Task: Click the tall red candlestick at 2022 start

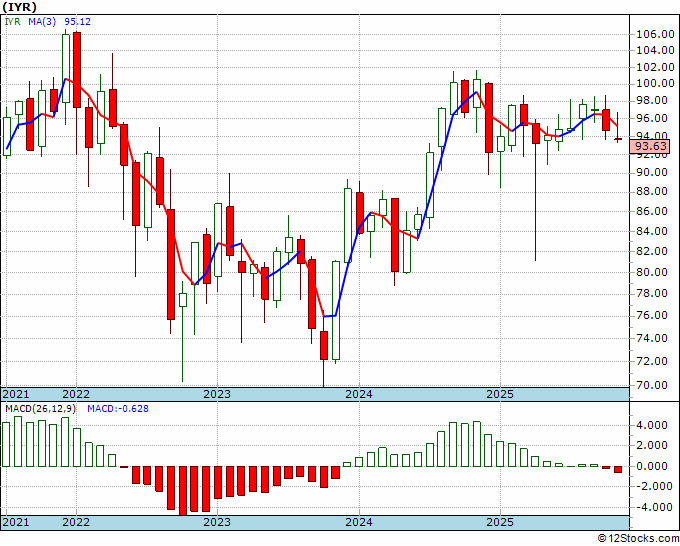Action: coord(77,70)
